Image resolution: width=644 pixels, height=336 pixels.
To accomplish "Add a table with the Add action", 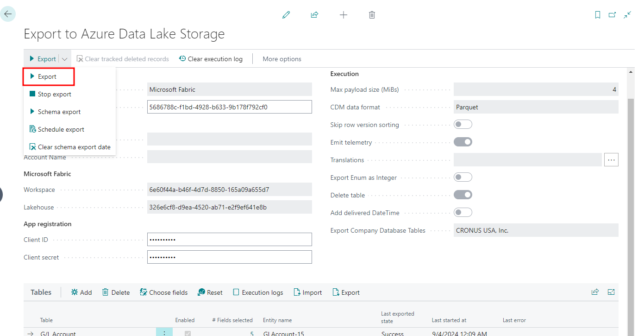I will click(81, 292).
